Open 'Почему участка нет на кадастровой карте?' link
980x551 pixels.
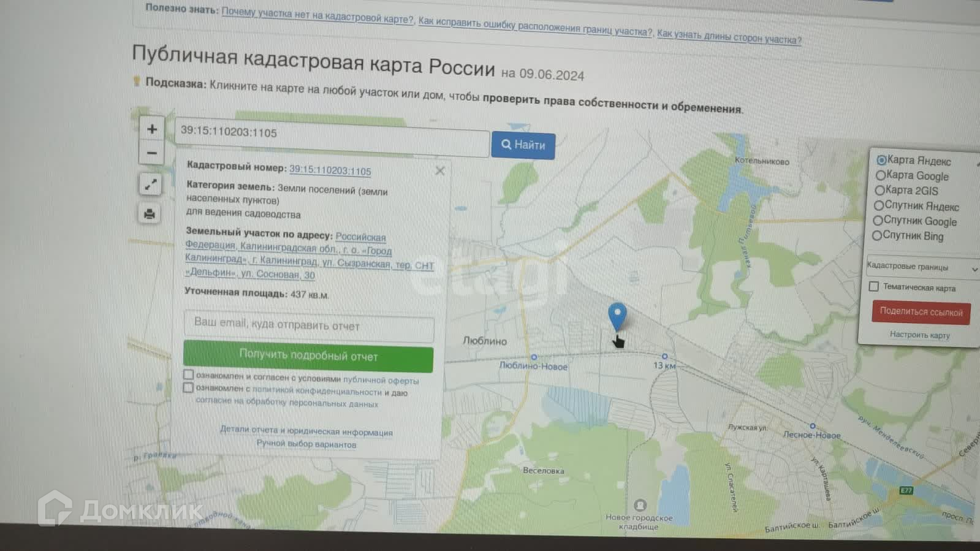click(x=317, y=15)
